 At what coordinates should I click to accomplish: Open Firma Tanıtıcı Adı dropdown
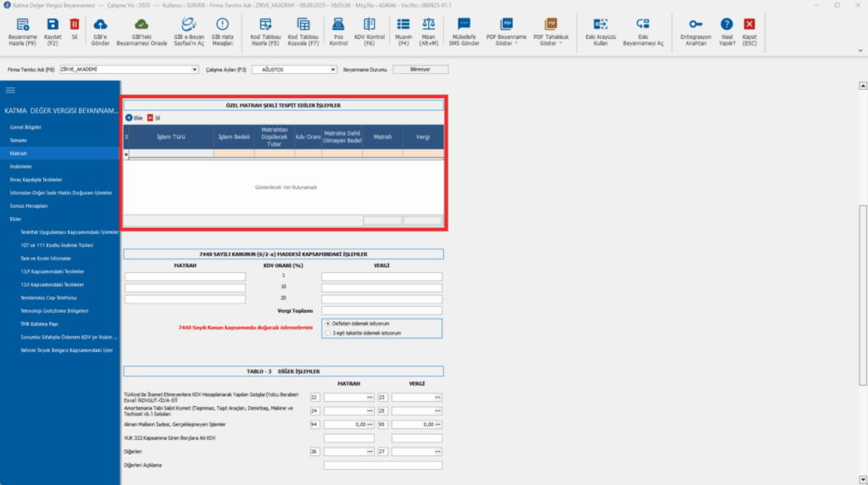point(194,70)
